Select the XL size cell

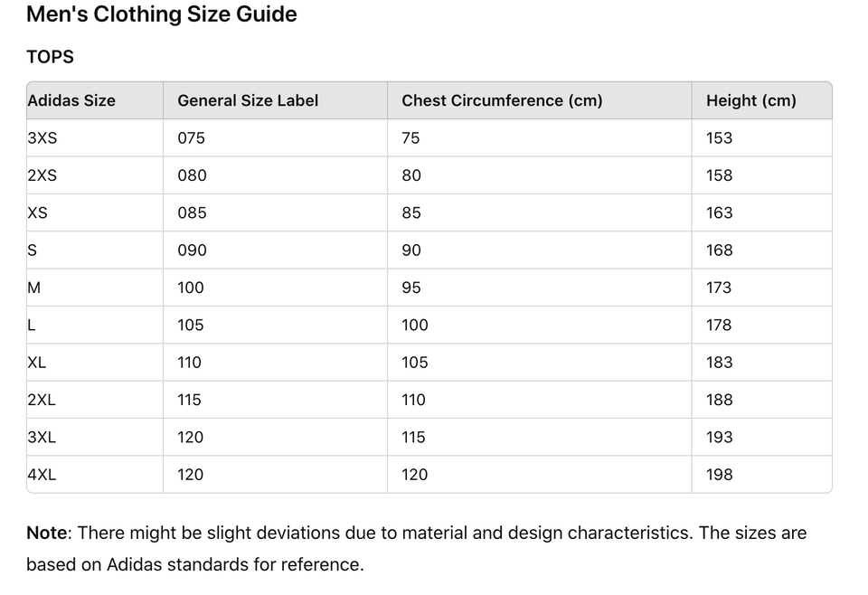tap(37, 363)
